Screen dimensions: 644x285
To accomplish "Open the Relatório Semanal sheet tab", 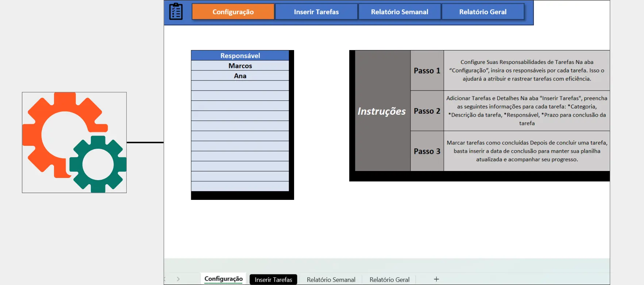I will coord(331,280).
